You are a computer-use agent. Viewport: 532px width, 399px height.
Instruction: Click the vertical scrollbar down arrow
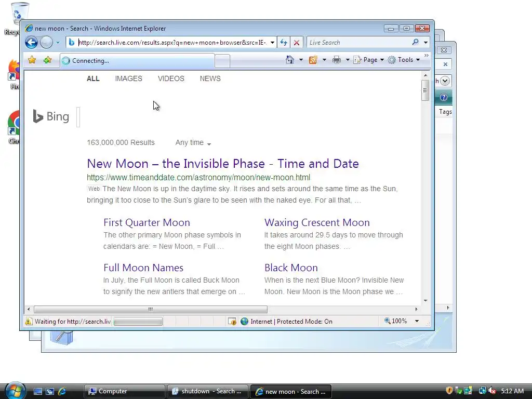click(x=425, y=301)
